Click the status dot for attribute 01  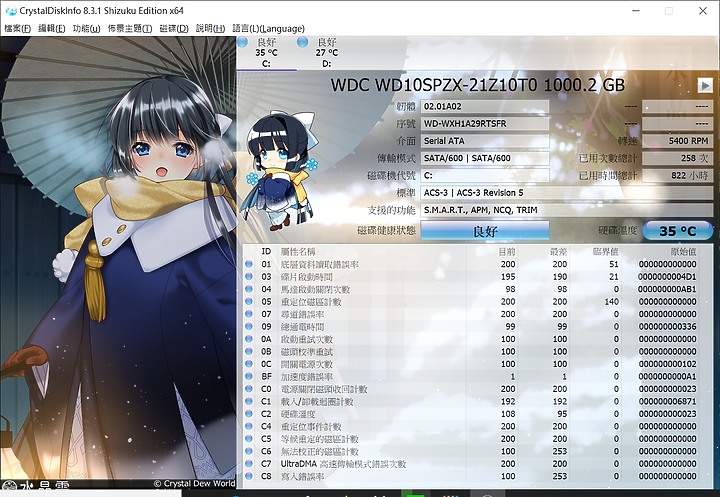[x=249, y=264]
